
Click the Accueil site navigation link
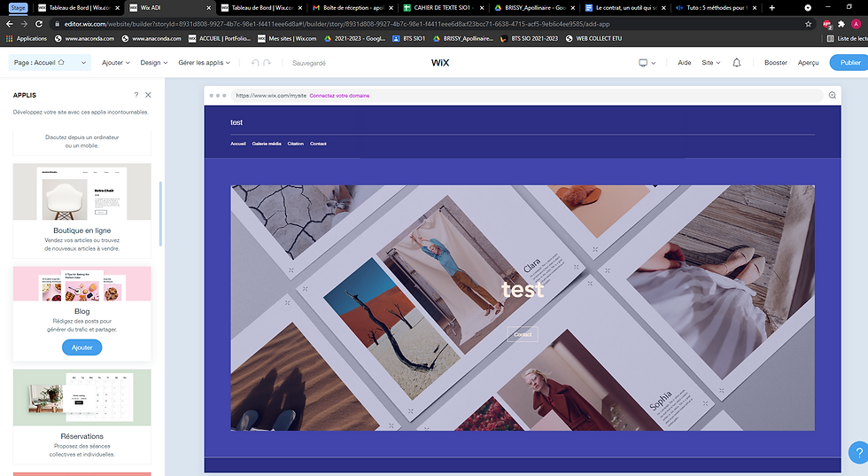(238, 144)
